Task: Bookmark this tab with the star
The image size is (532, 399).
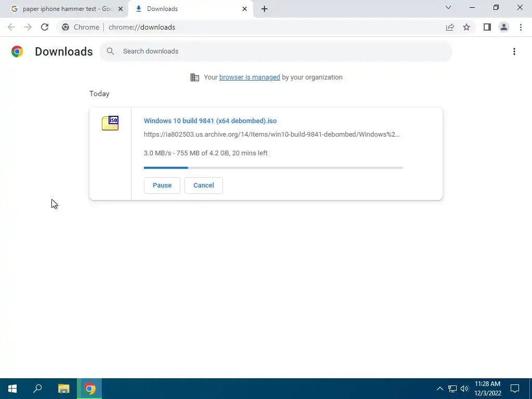Action: point(467,27)
